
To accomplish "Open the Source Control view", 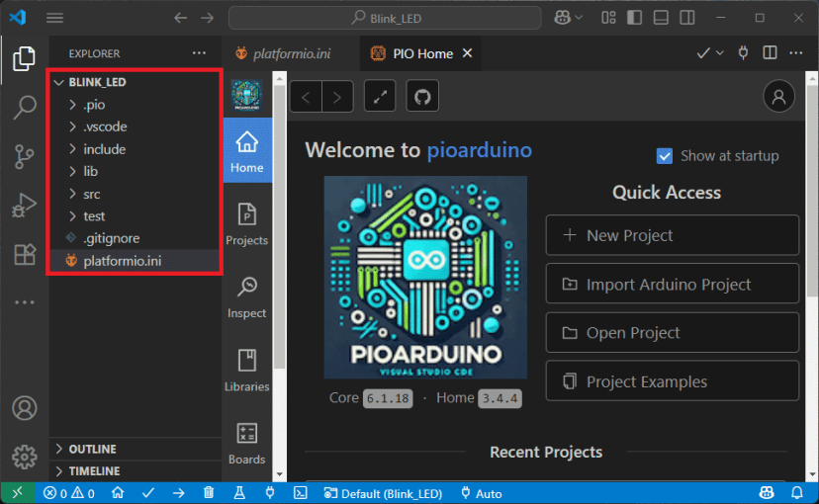I will click(24, 156).
